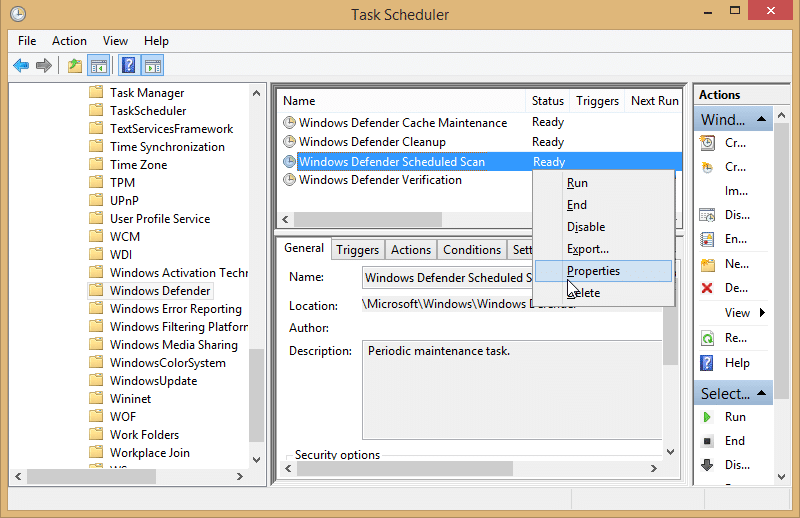Click the Re... refresh icon in Actions
This screenshot has height=518, width=800.
coord(707,338)
